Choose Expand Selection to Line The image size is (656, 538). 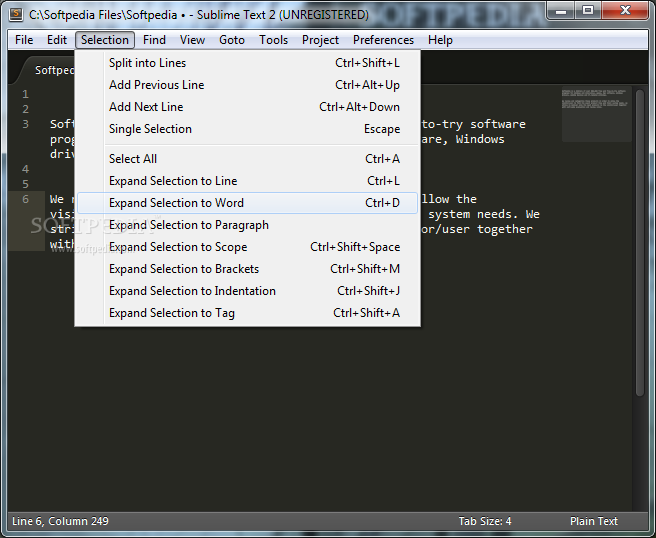(247, 181)
